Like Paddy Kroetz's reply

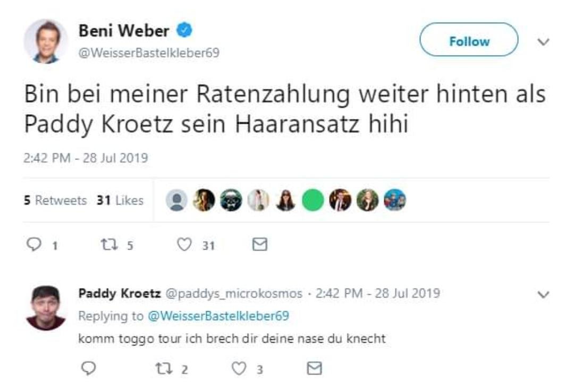tap(240, 368)
